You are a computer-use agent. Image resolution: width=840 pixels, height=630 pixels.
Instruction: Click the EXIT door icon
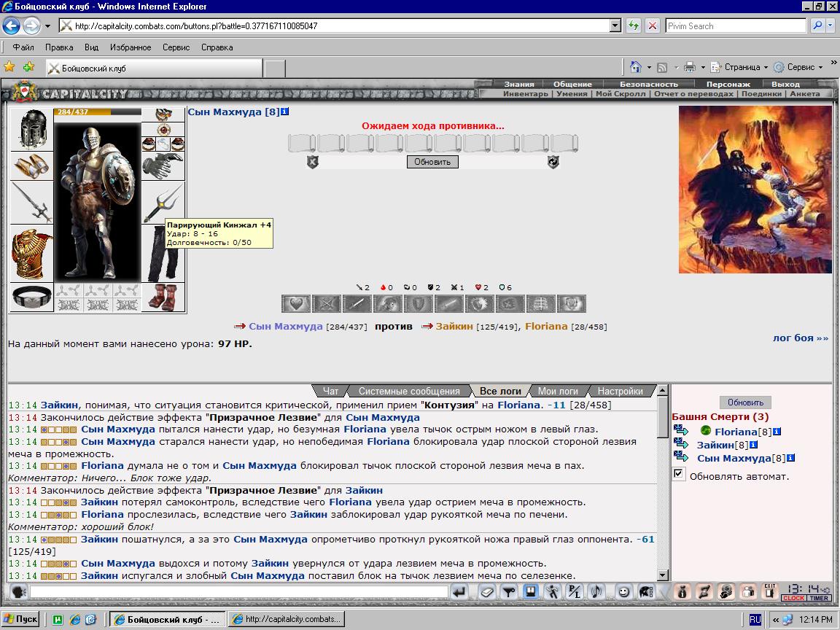point(770,592)
